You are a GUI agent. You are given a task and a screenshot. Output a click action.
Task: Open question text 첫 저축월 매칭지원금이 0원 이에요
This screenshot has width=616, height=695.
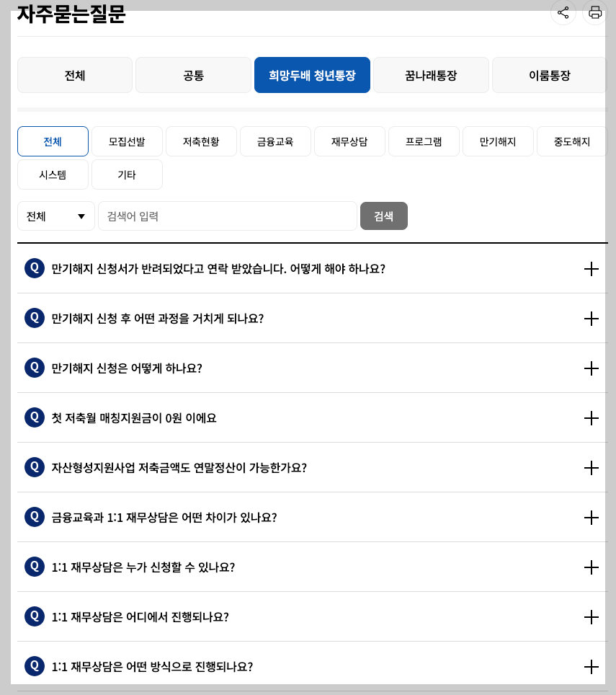click(134, 418)
